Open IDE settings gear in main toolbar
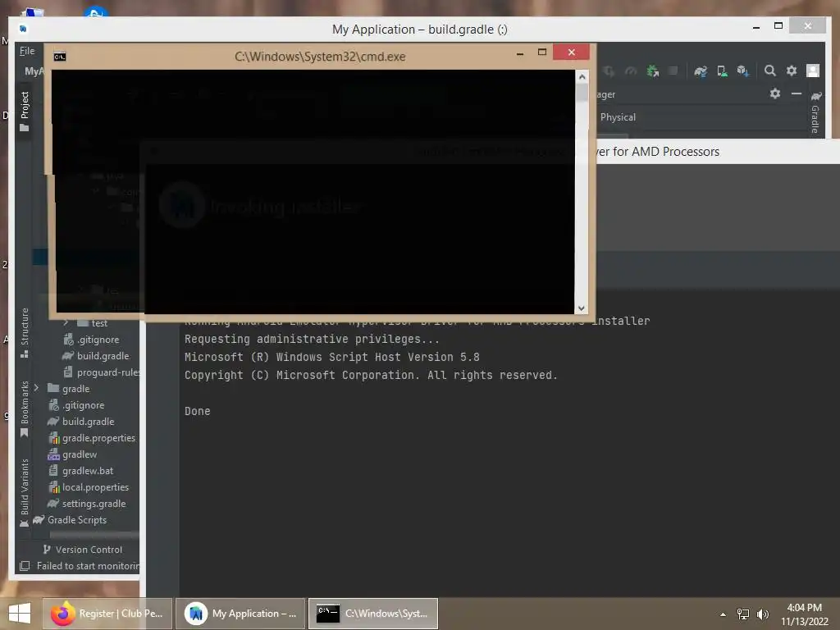840x630 pixels. point(792,71)
